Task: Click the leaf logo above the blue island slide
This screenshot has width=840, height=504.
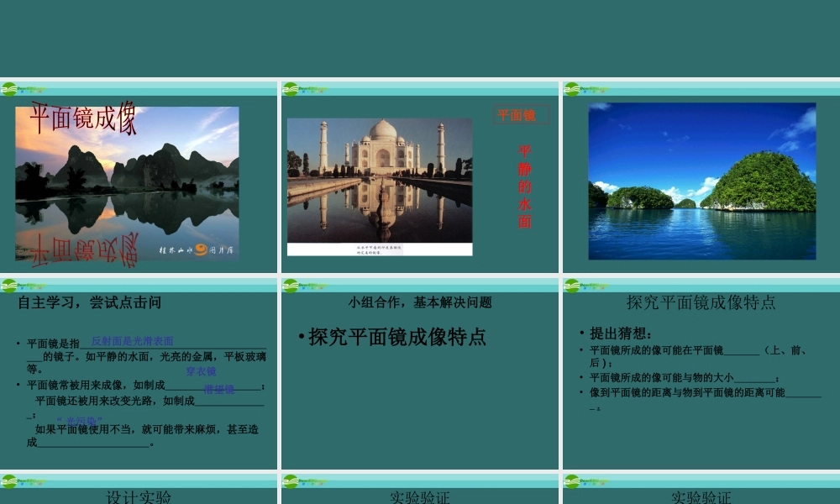Action: point(573,89)
